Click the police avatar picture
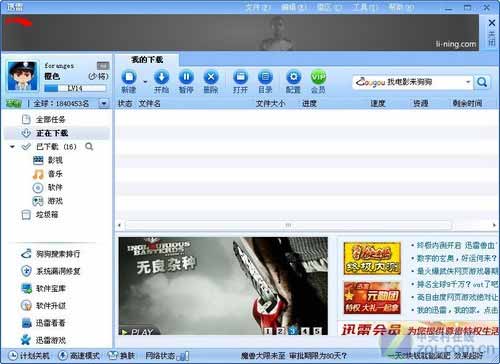This screenshot has width=500, height=364. (x=23, y=76)
